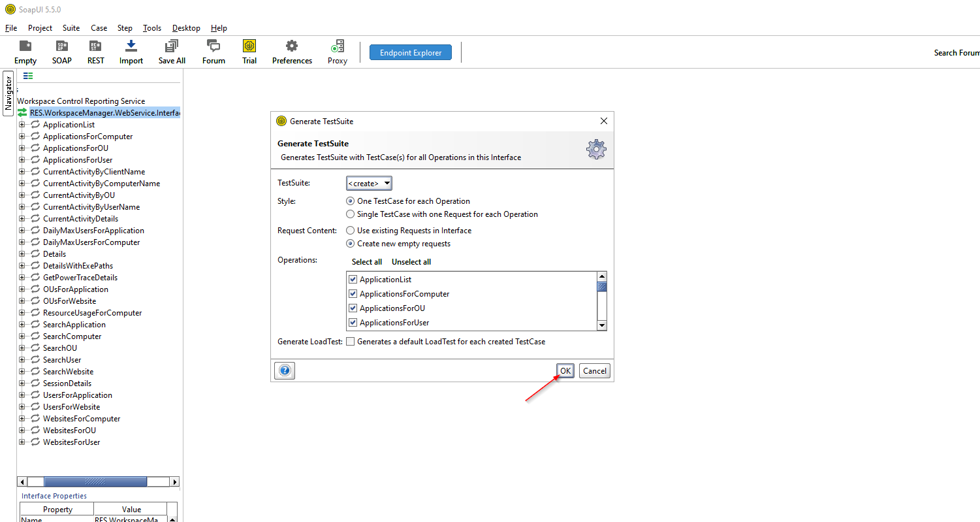
Task: Select Single TestCase with one Request style
Action: click(x=351, y=214)
